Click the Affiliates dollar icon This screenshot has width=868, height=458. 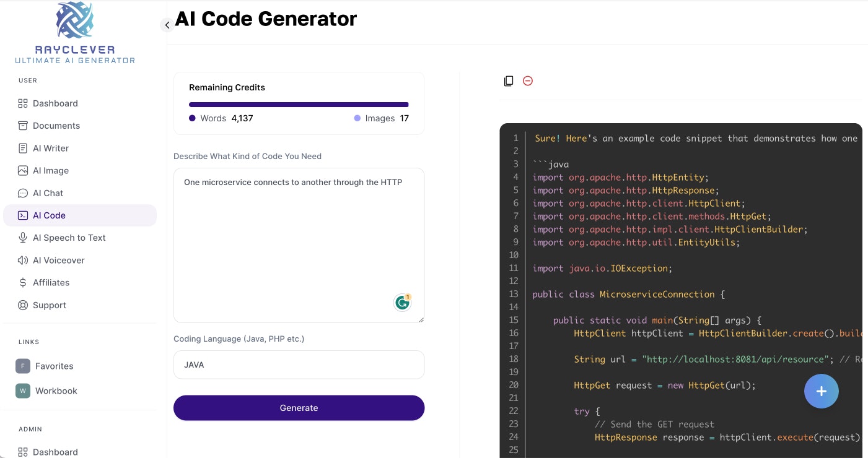(x=23, y=283)
